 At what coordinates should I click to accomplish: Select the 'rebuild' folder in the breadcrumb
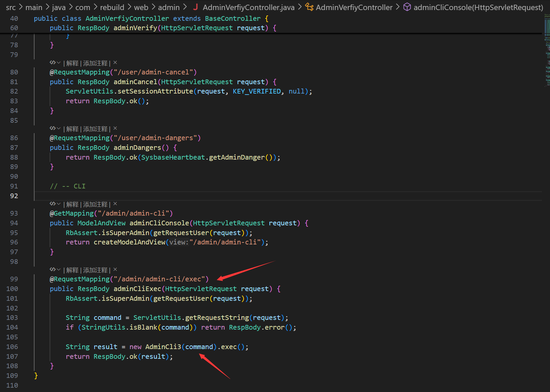pyautogui.click(x=112, y=7)
